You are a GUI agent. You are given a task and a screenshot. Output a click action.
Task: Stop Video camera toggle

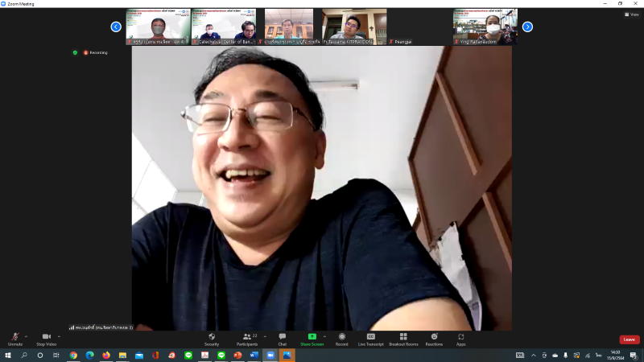tap(46, 339)
